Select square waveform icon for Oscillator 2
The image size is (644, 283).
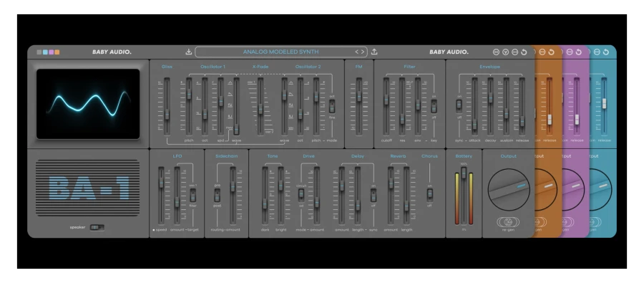click(x=291, y=105)
